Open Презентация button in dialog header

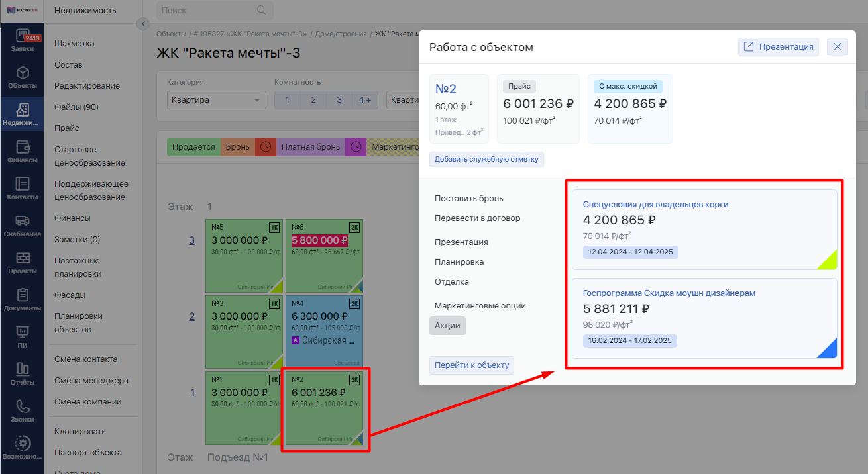pos(779,47)
